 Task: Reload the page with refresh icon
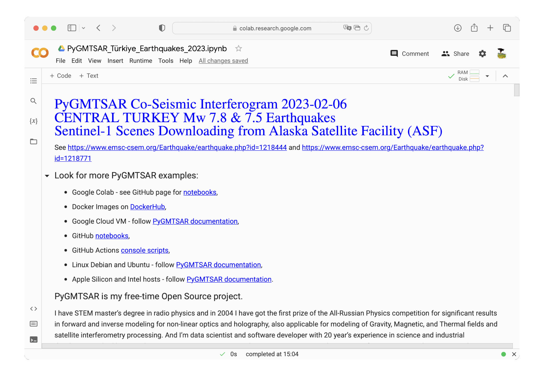pyautogui.click(x=366, y=28)
